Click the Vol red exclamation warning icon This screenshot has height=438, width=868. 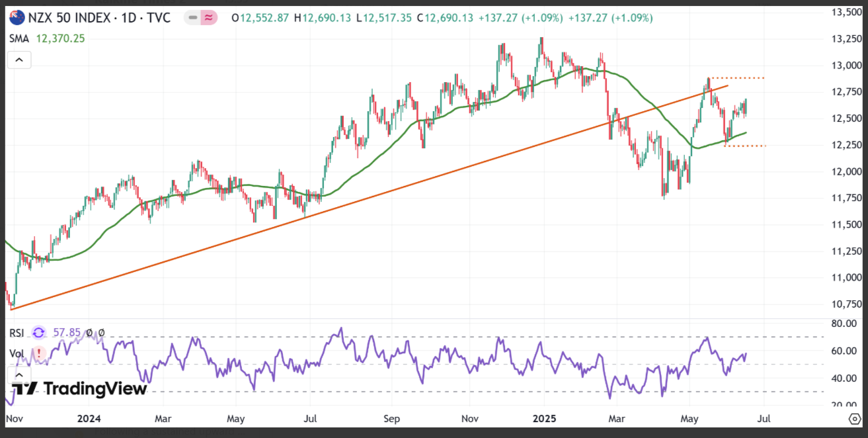pos(39,353)
